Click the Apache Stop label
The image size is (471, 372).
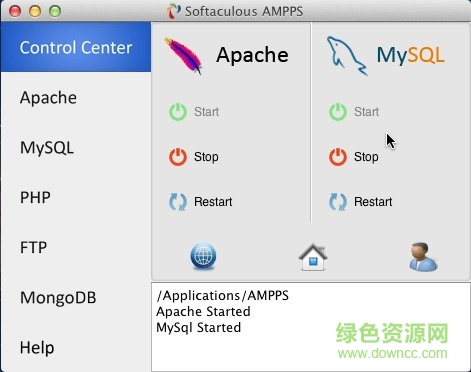point(206,157)
